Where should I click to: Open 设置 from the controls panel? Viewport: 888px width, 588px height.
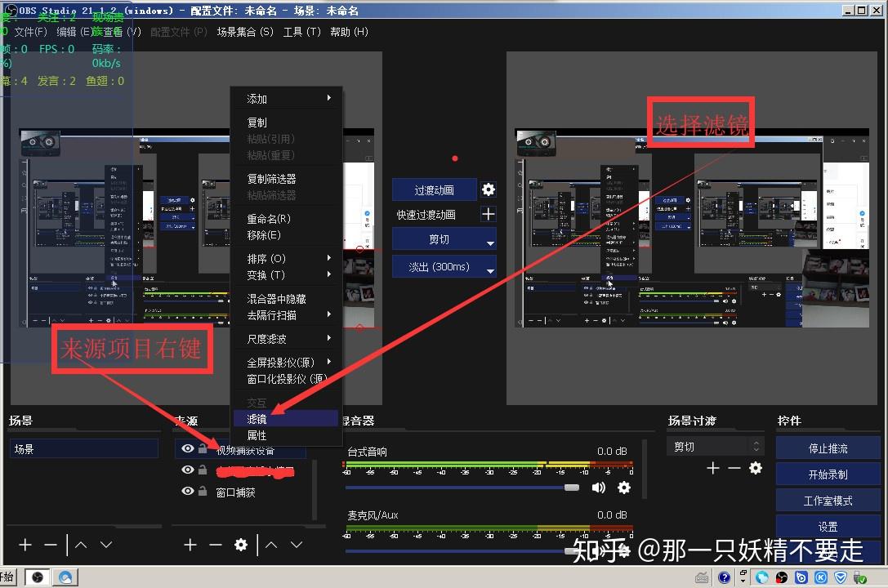point(828,527)
